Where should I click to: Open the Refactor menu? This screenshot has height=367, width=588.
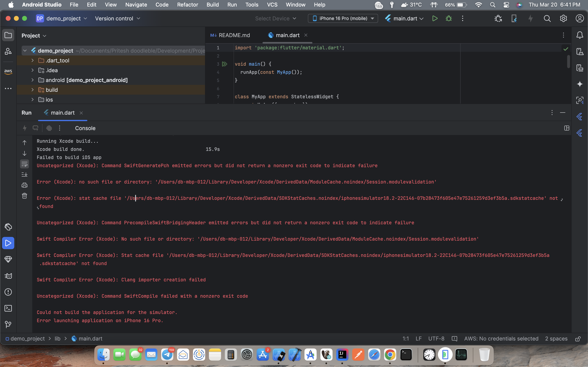(187, 5)
